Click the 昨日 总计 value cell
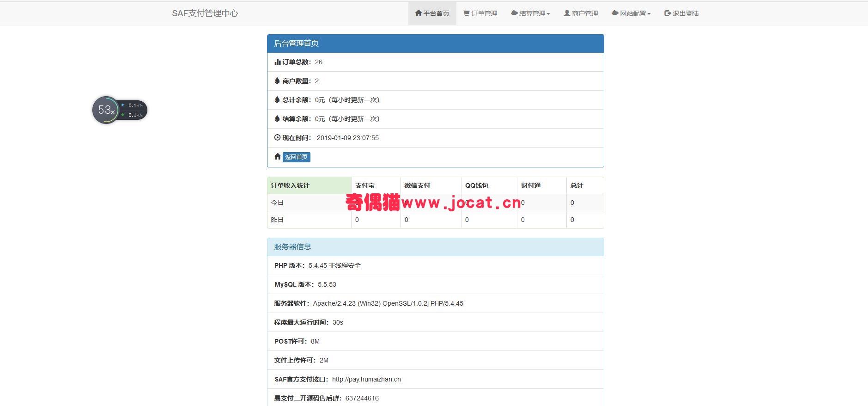This screenshot has width=868, height=406. 585,220
